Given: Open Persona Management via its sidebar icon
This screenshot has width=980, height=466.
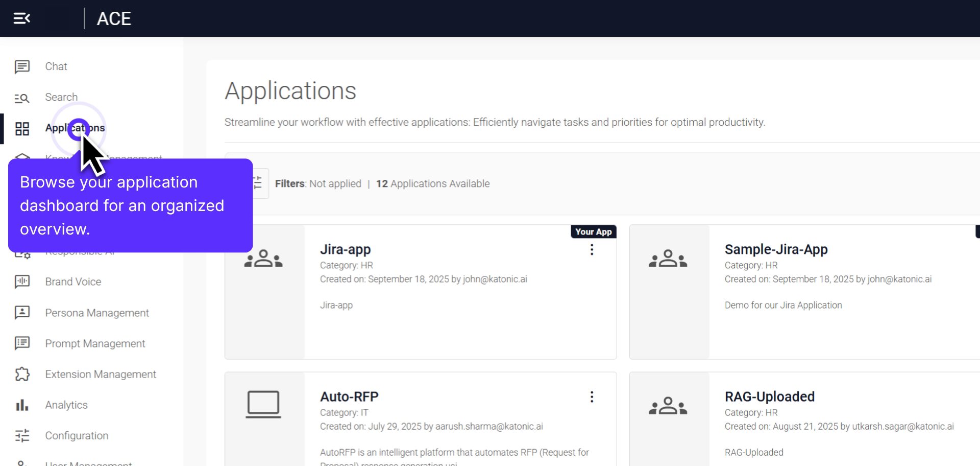Looking at the screenshot, I should click(22, 313).
